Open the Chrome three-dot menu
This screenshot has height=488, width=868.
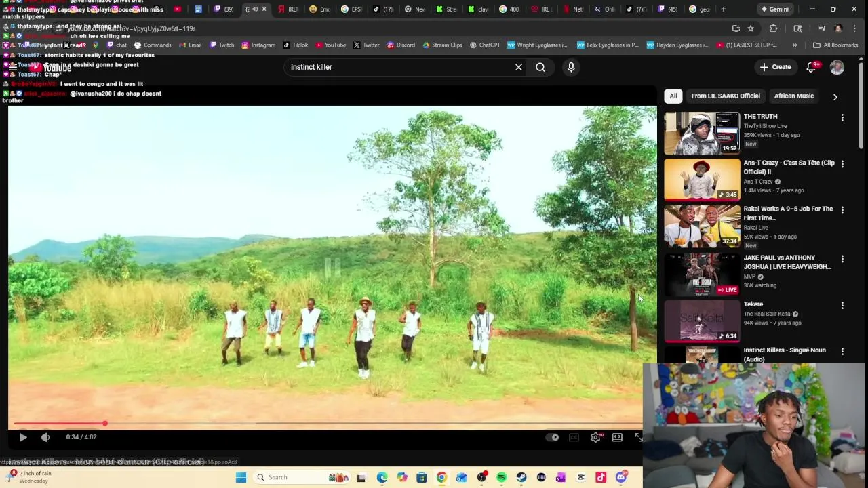(x=854, y=28)
